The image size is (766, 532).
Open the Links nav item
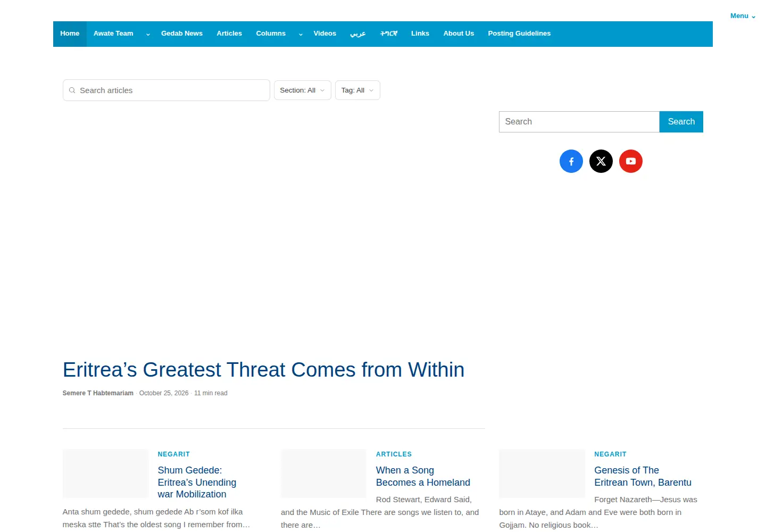tap(420, 34)
